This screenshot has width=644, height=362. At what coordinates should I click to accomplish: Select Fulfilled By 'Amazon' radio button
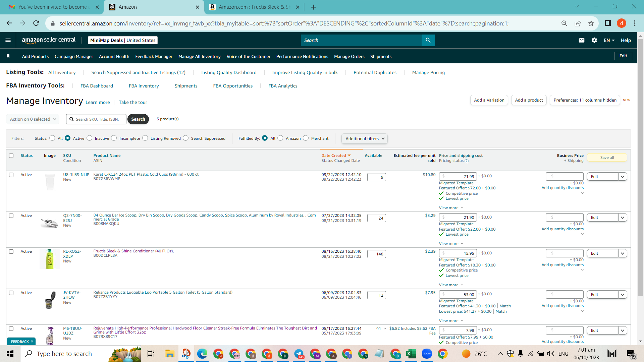point(280,138)
